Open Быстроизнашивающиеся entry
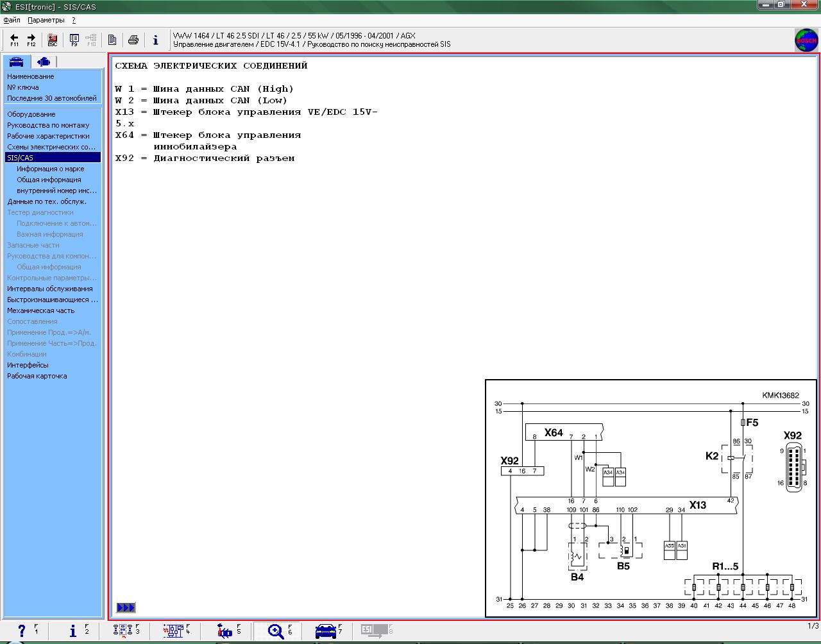Screen dimensions: 821x644 click(53, 300)
